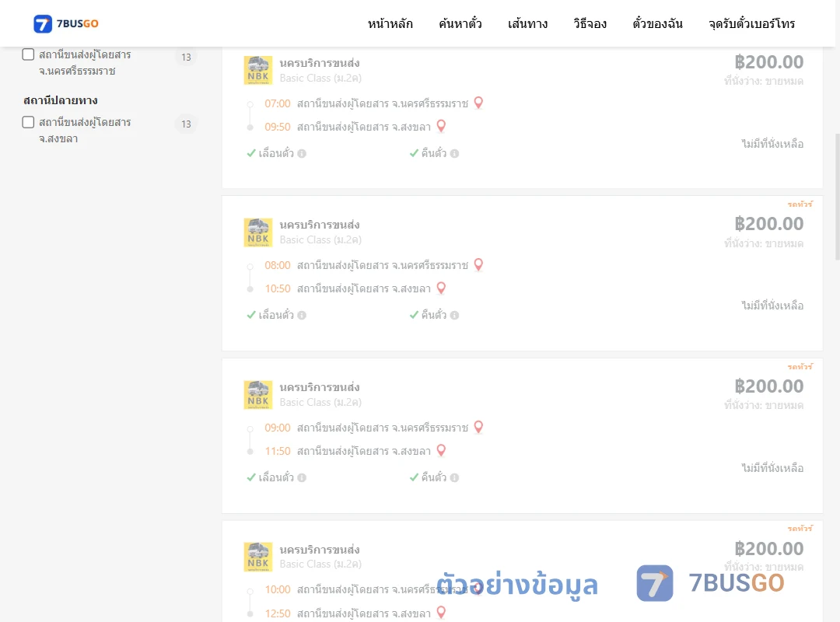Click รถทัวร์ tag on 09:00 trip card
The image size is (840, 622).
pos(800,366)
